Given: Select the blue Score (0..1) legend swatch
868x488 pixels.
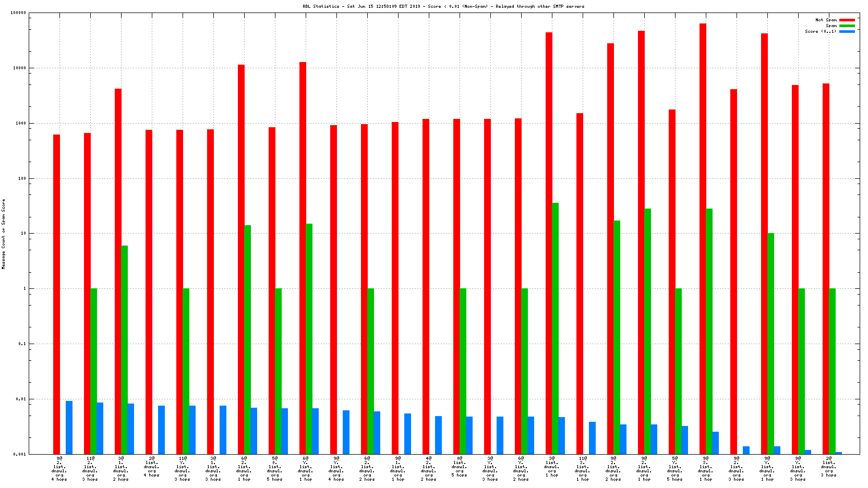Looking at the screenshot, I should tap(847, 31).
